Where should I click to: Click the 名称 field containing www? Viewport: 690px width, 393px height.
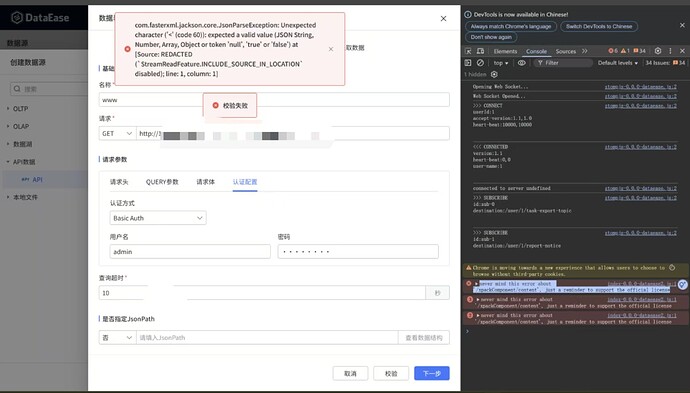274,100
